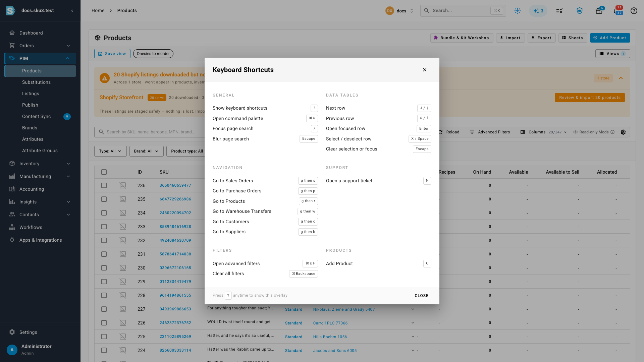
Task: Collapse sidebar with the chevron arrow
Action: click(x=72, y=11)
